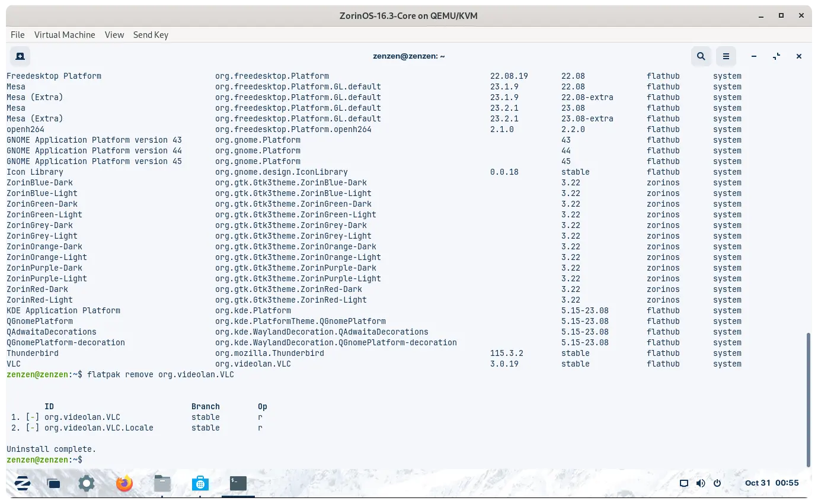The height and width of the screenshot is (504, 818).
Task: Click org.videolan.VLC.Locale in the removal list
Action: (x=99, y=428)
